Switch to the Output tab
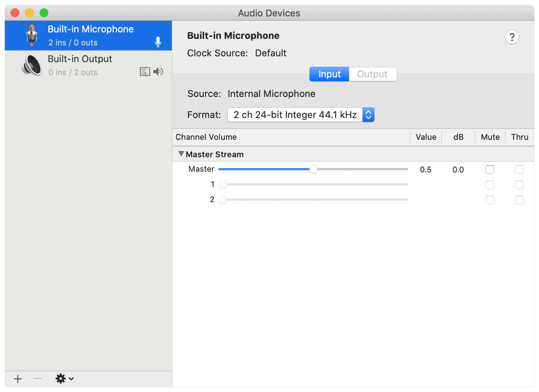539x392 pixels. [372, 74]
